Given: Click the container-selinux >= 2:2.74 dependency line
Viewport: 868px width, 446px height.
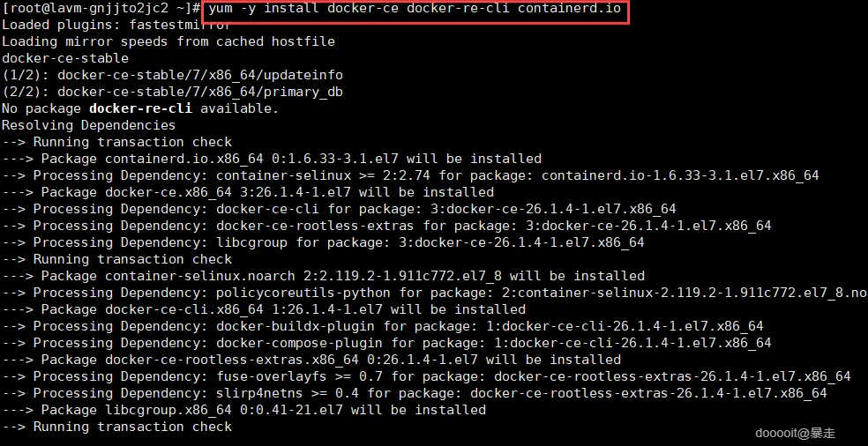Looking at the screenshot, I should coord(410,175).
